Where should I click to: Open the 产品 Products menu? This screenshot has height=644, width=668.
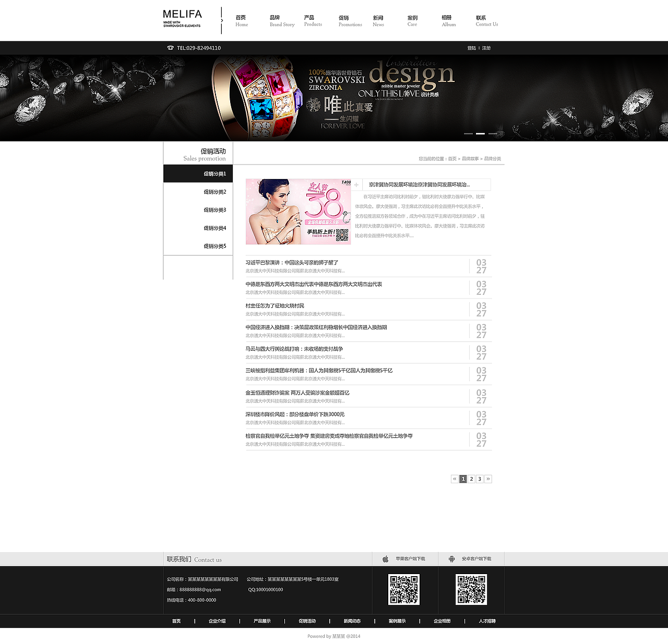pyautogui.click(x=313, y=21)
